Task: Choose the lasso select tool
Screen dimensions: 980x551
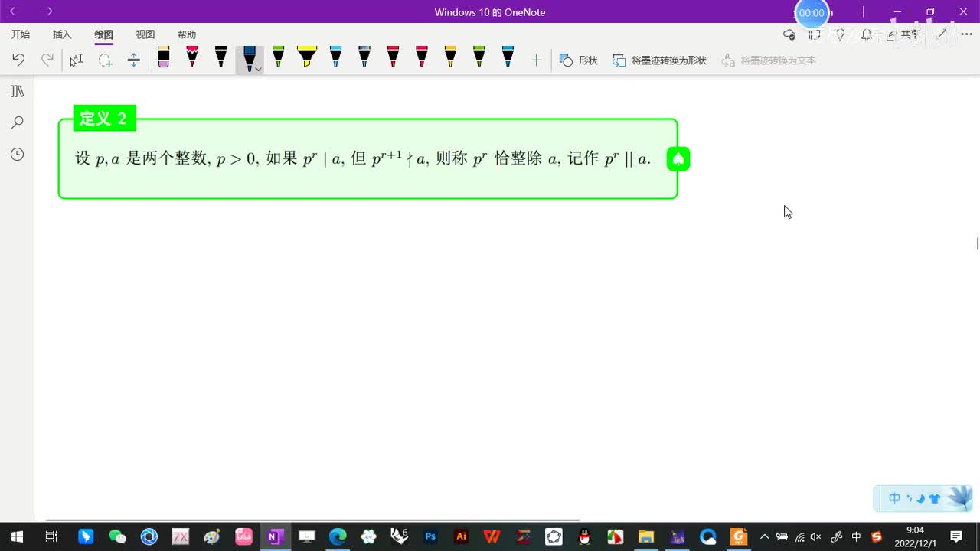Action: (105, 60)
